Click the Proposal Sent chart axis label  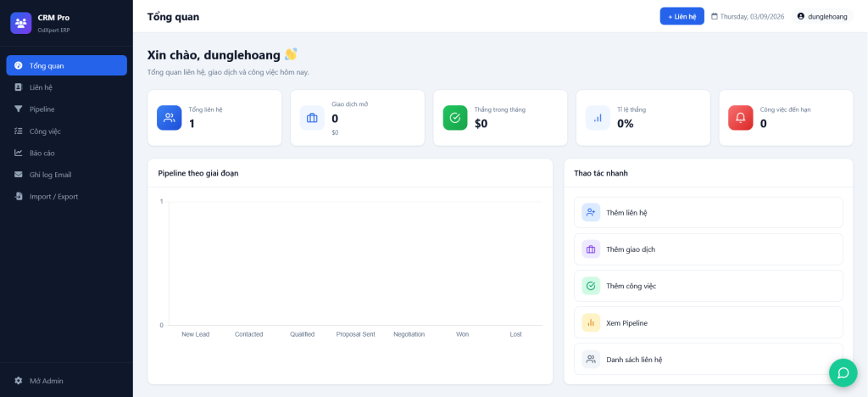[x=355, y=334]
